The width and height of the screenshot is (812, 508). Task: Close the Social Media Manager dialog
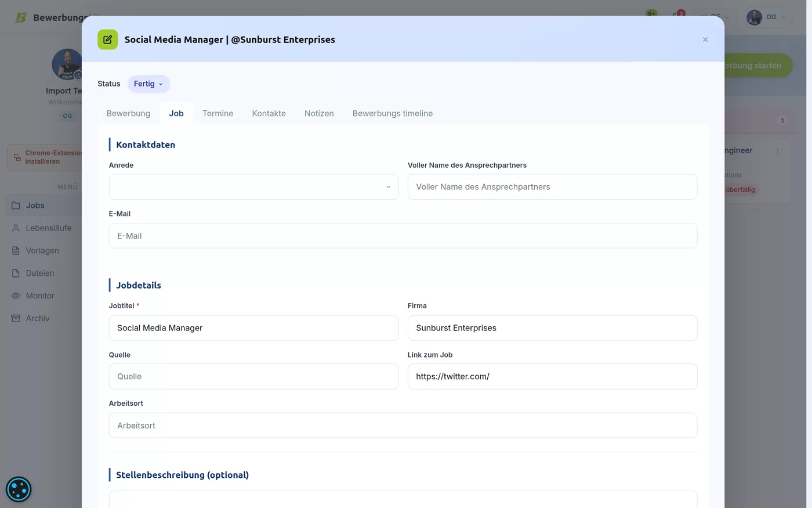pyautogui.click(x=705, y=39)
